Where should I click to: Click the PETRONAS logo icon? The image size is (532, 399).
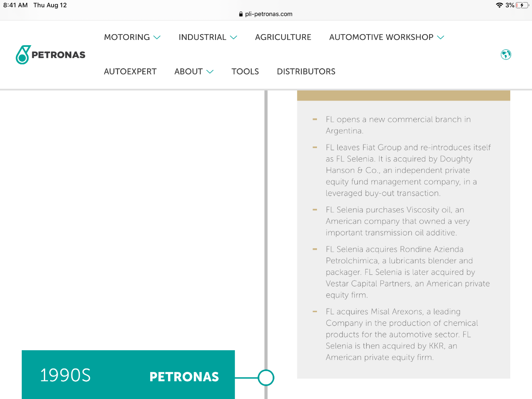pyautogui.click(x=23, y=55)
